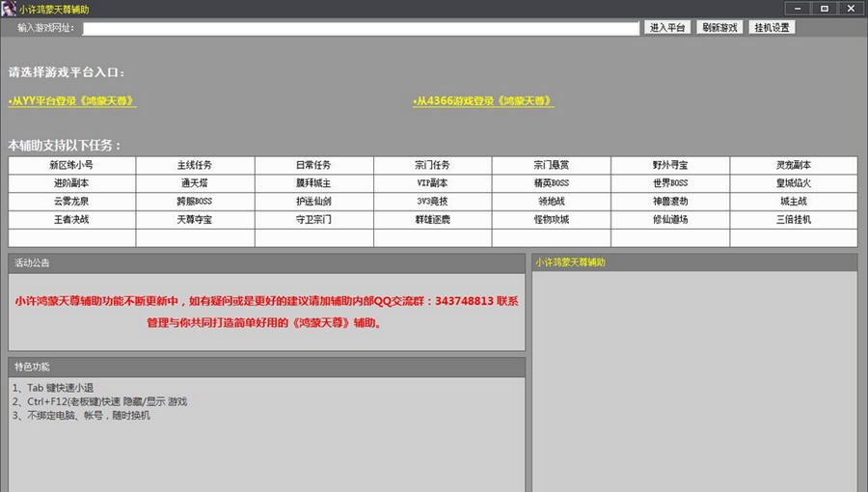
Task: Click the Tab 键快速小退 feature line
Action: [x=53, y=388]
